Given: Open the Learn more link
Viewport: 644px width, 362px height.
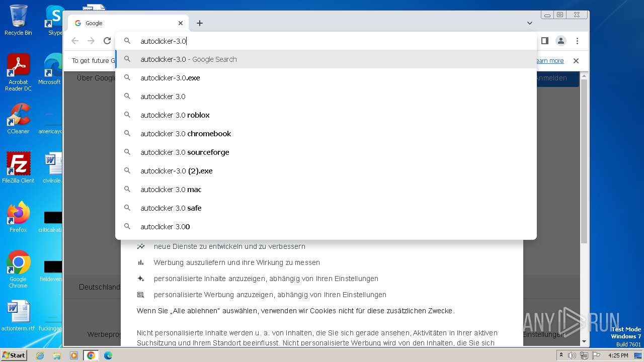Looking at the screenshot, I should pyautogui.click(x=549, y=60).
